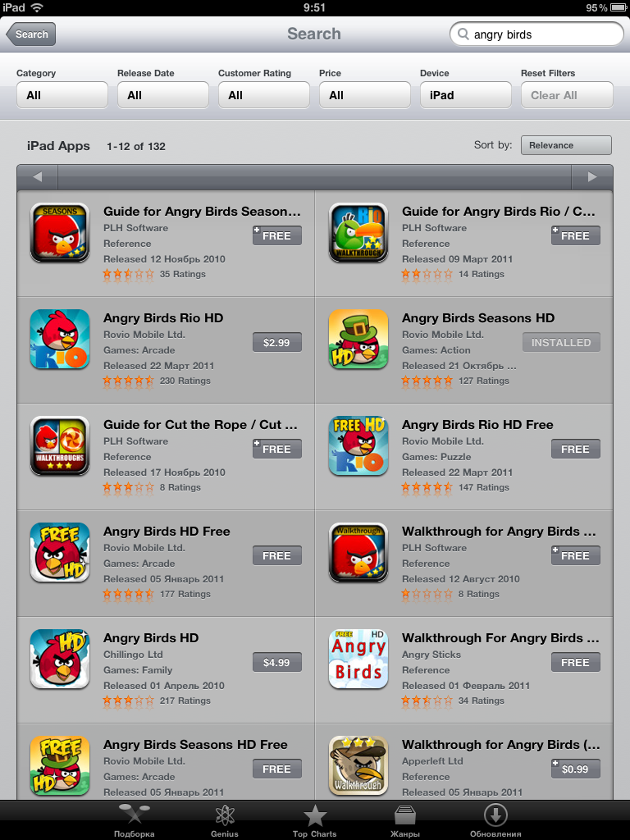The image size is (630, 840).
Task: Open the Category filter dropdown
Action: [x=62, y=95]
